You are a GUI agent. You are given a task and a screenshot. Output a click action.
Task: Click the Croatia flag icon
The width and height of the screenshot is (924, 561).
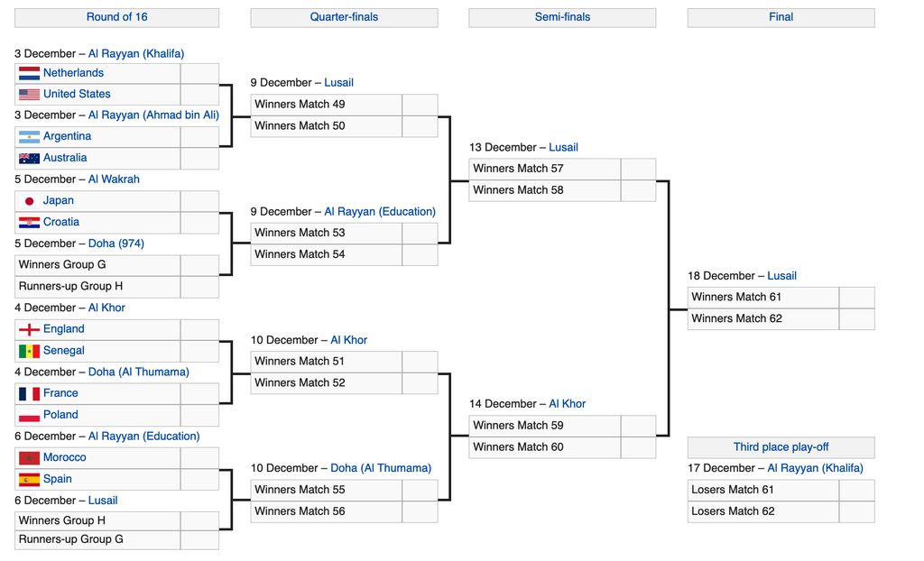point(29,222)
